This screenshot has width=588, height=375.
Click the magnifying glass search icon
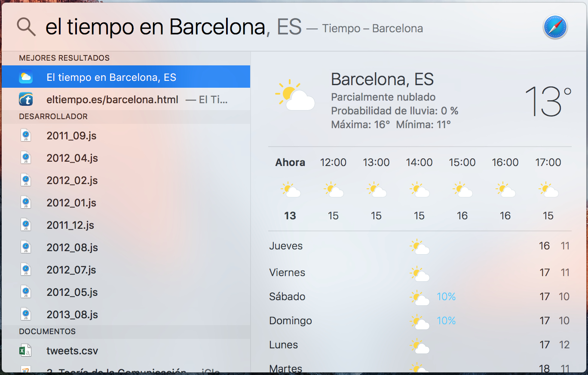click(x=26, y=27)
